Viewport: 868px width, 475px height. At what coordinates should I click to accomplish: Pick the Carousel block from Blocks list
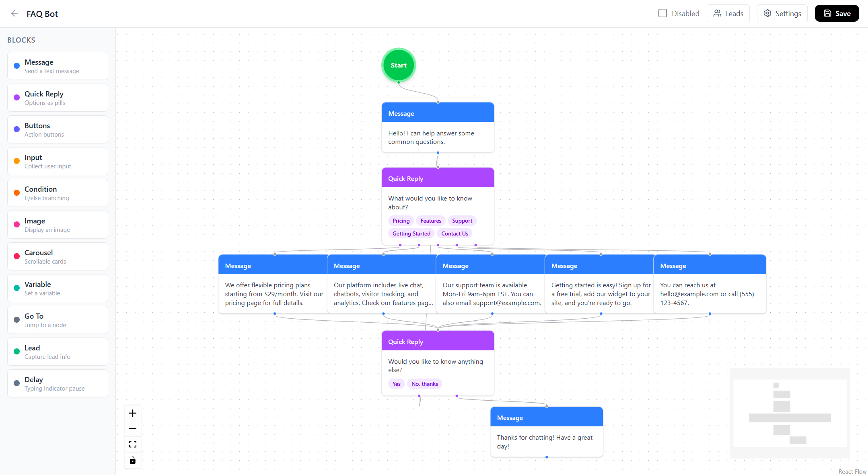(58, 256)
